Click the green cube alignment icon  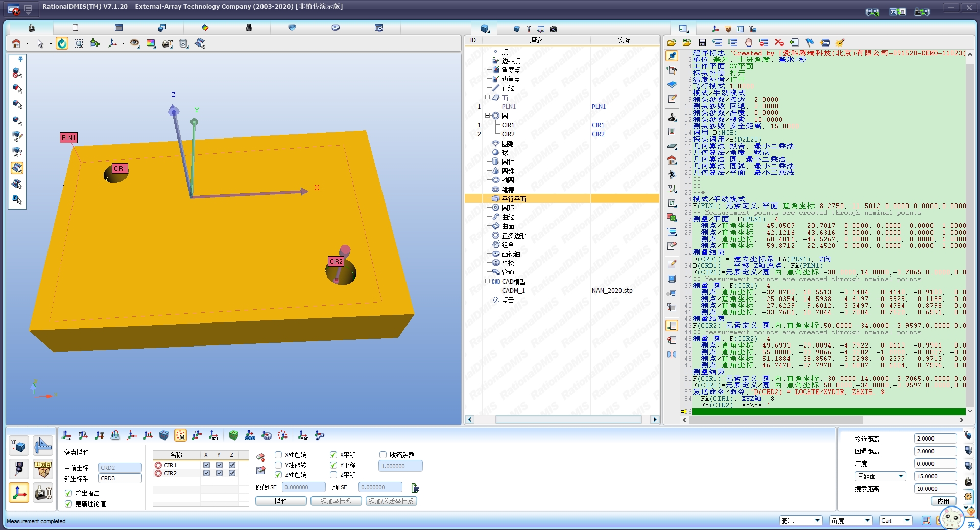(x=233, y=435)
